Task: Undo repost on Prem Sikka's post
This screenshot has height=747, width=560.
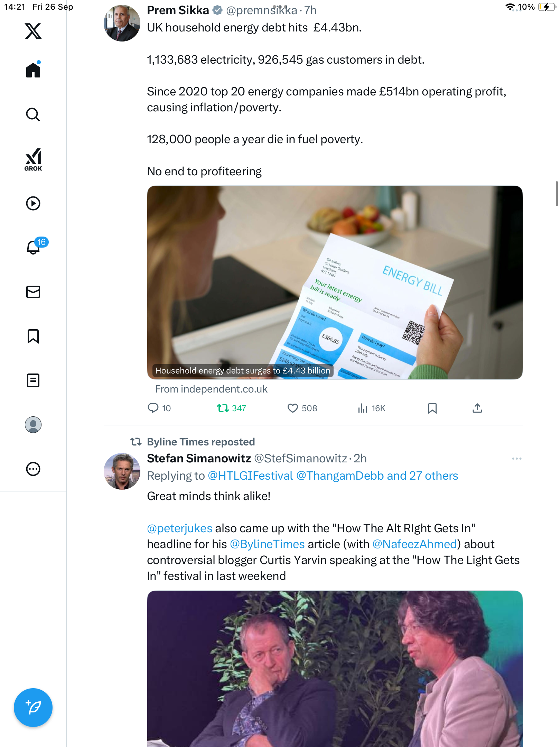Action: pos(223,408)
